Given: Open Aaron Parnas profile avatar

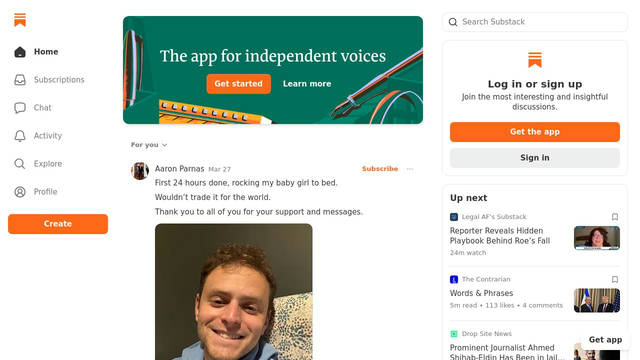Looking at the screenshot, I should tap(140, 171).
